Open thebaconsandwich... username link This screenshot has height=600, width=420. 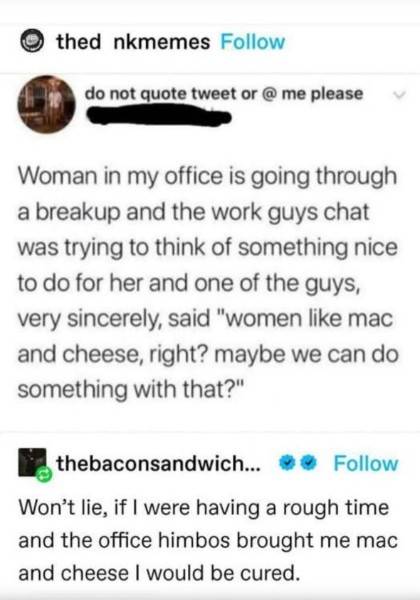click(158, 463)
